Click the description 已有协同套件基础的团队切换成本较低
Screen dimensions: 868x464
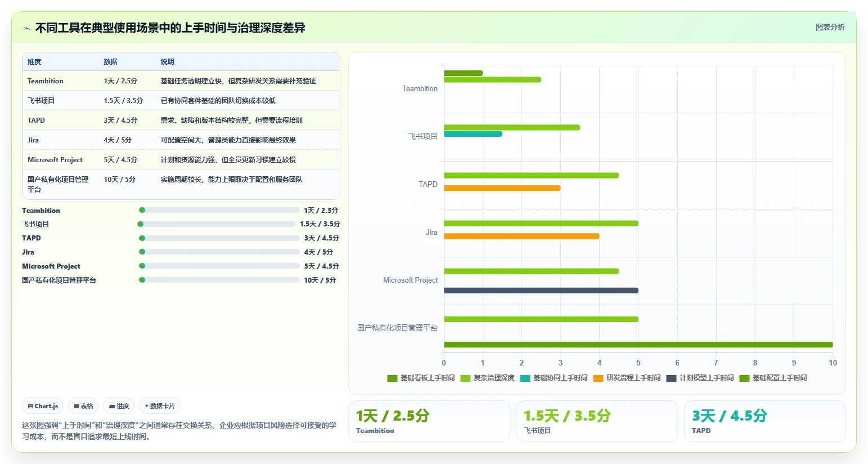[218, 101]
